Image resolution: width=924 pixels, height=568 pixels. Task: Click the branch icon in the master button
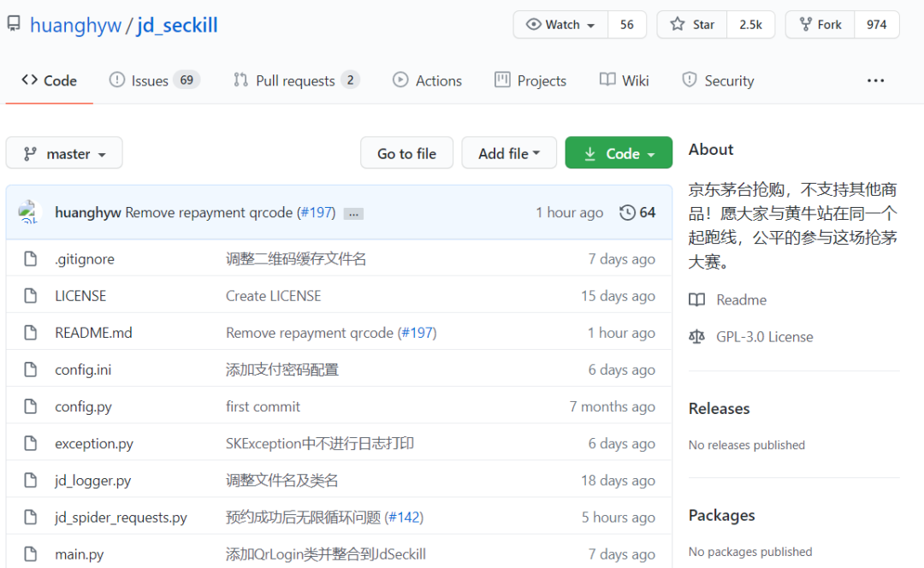(30, 154)
